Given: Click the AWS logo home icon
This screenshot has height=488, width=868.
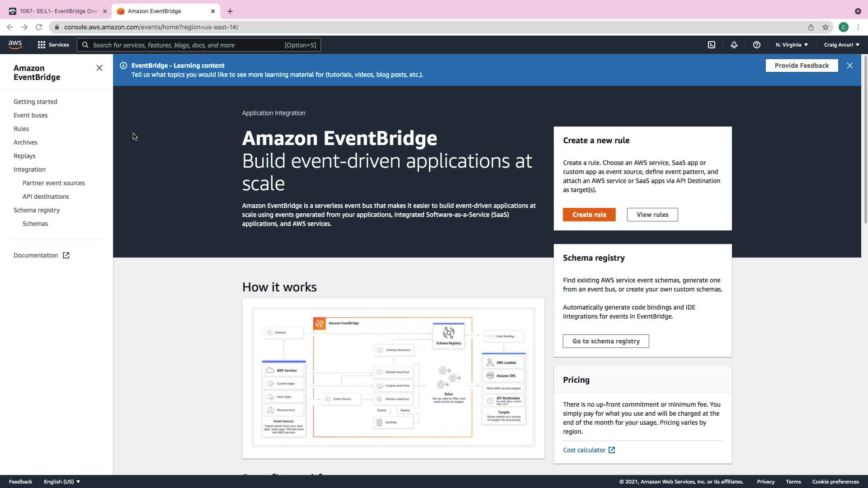Looking at the screenshot, I should click(x=15, y=44).
